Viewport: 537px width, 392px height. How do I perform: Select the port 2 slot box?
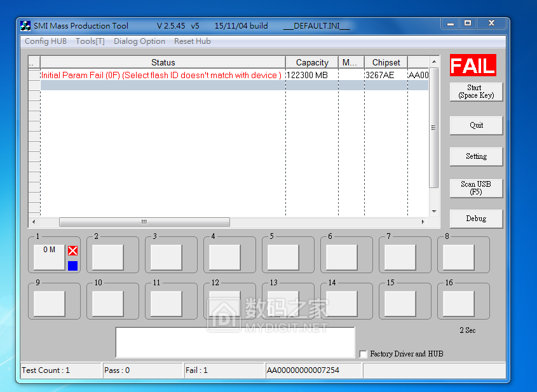point(107,257)
